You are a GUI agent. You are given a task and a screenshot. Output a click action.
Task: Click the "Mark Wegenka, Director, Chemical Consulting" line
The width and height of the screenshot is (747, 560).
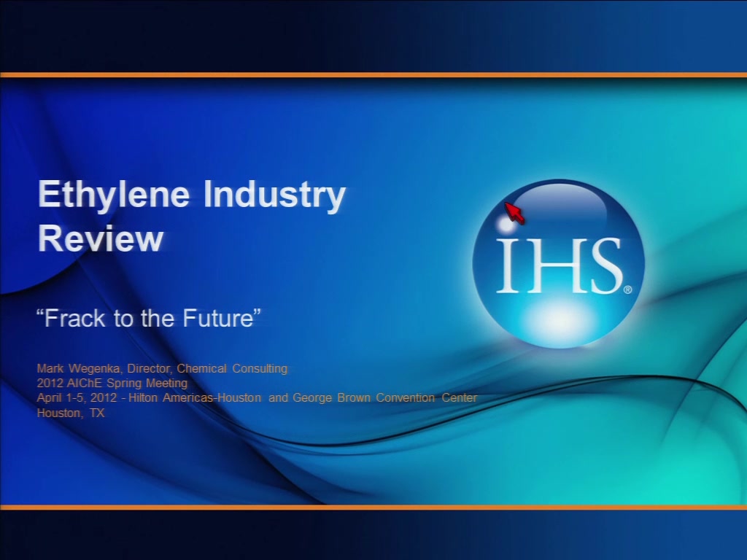coord(163,368)
